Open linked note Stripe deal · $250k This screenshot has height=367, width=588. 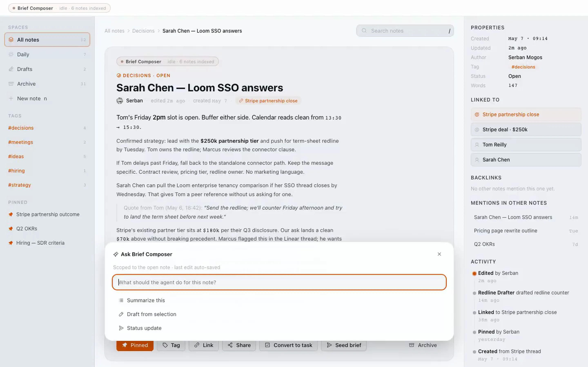tap(526, 129)
